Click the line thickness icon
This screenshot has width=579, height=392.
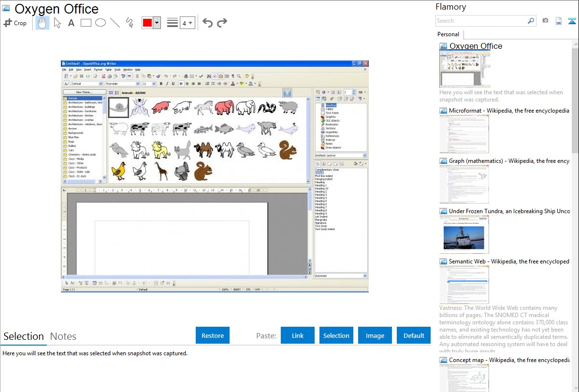click(172, 23)
